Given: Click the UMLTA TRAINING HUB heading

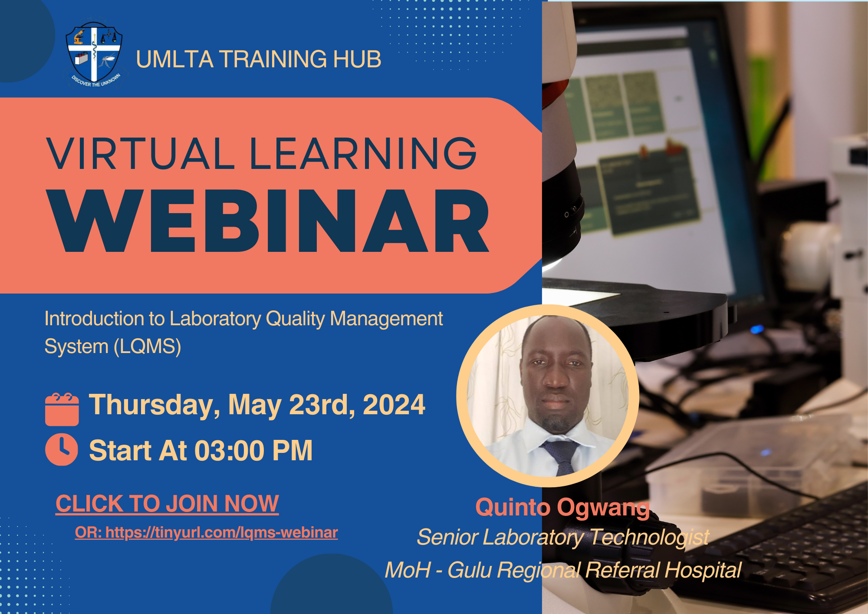Looking at the screenshot, I should click(259, 59).
